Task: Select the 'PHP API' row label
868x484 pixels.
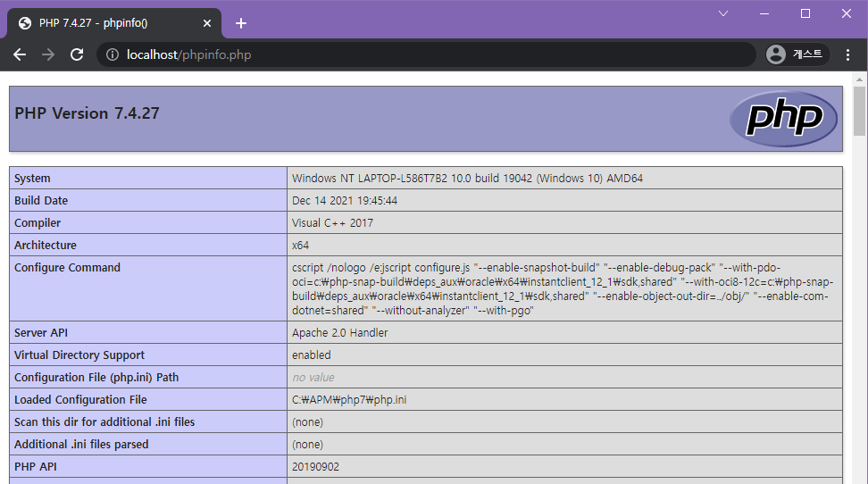Action: point(36,466)
